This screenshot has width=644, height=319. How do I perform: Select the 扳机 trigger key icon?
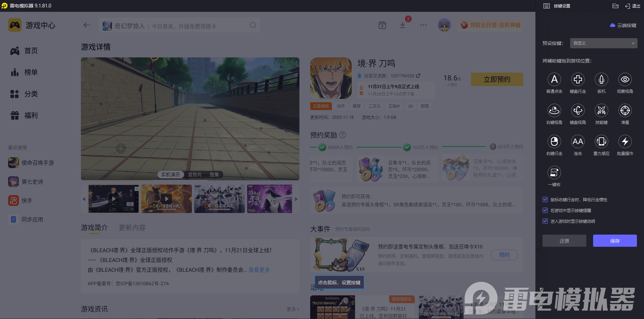pos(601,79)
